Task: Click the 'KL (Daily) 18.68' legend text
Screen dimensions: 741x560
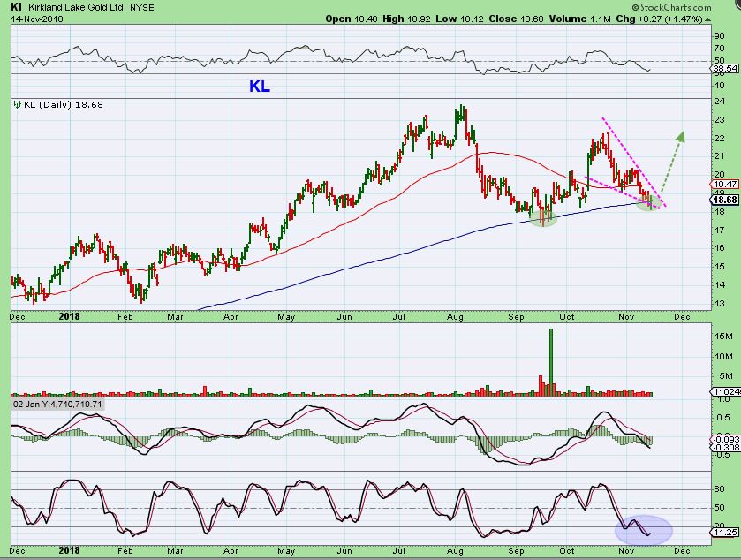Action: click(x=64, y=104)
